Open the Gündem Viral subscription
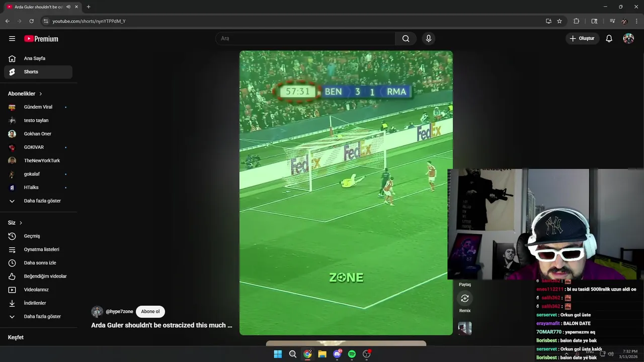Image resolution: width=644 pixels, height=362 pixels. tap(38, 107)
